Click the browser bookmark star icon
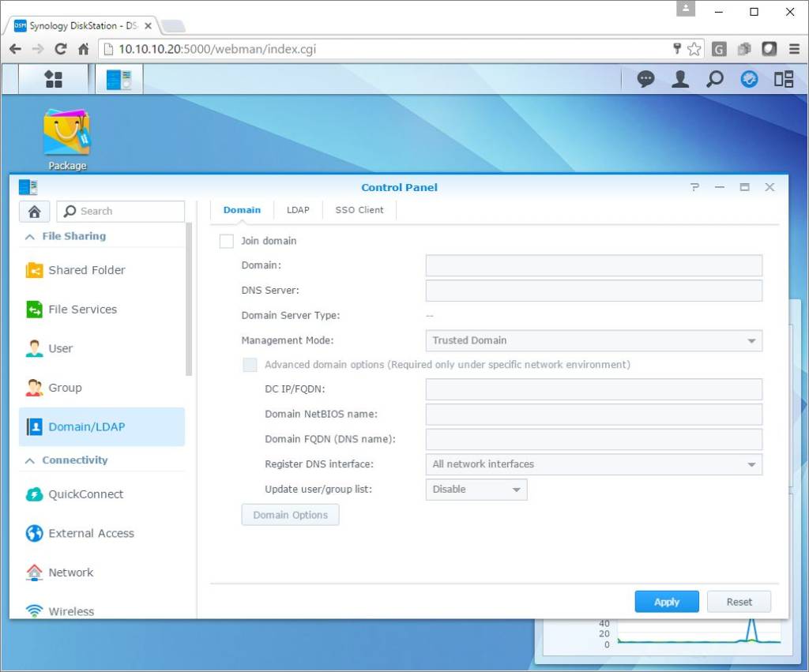Image resolution: width=809 pixels, height=672 pixels. click(694, 49)
